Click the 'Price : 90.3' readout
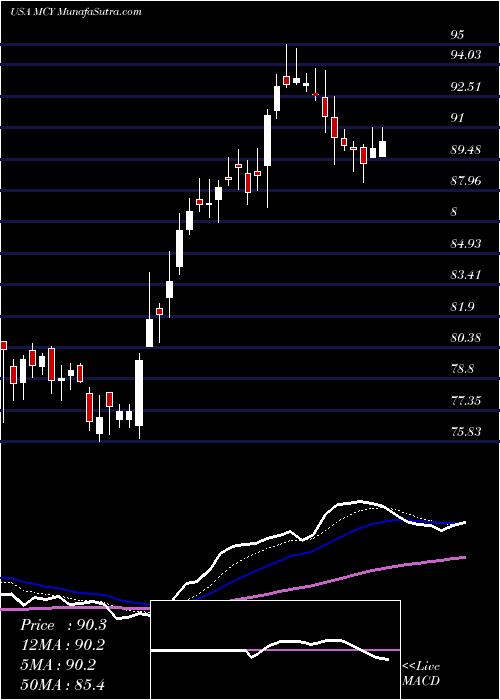Screen dimensions: 500x700 [63, 625]
